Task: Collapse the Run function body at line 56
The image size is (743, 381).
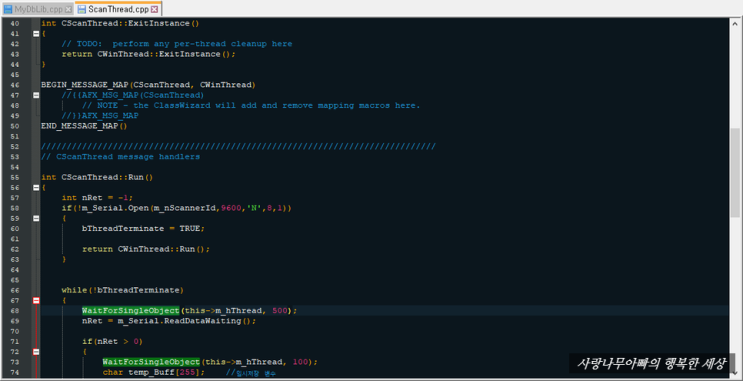Action: tap(36, 188)
